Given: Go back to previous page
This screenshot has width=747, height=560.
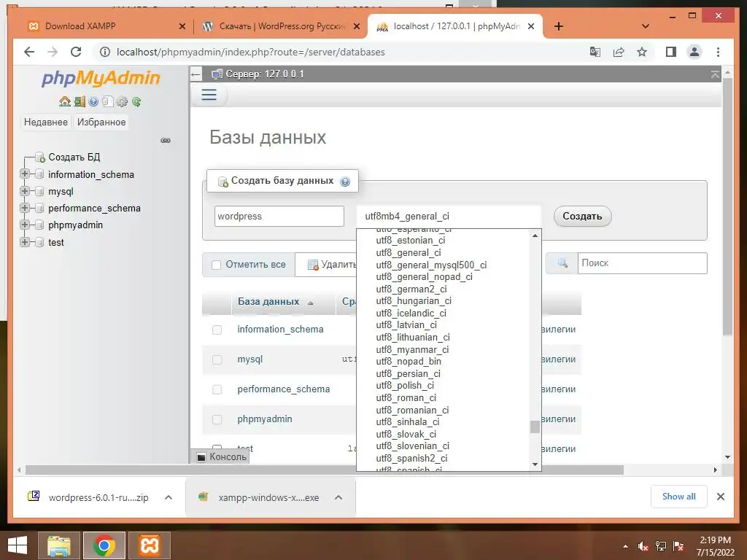Looking at the screenshot, I should [29, 52].
